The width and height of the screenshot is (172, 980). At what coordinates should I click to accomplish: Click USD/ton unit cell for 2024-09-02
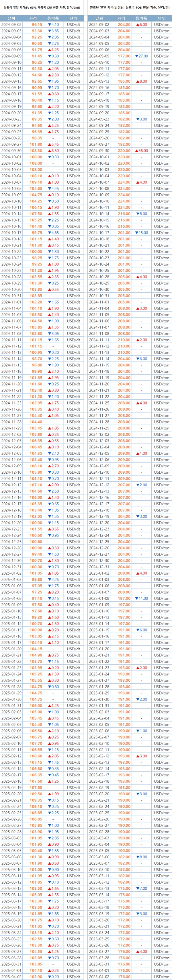pos(161,24)
